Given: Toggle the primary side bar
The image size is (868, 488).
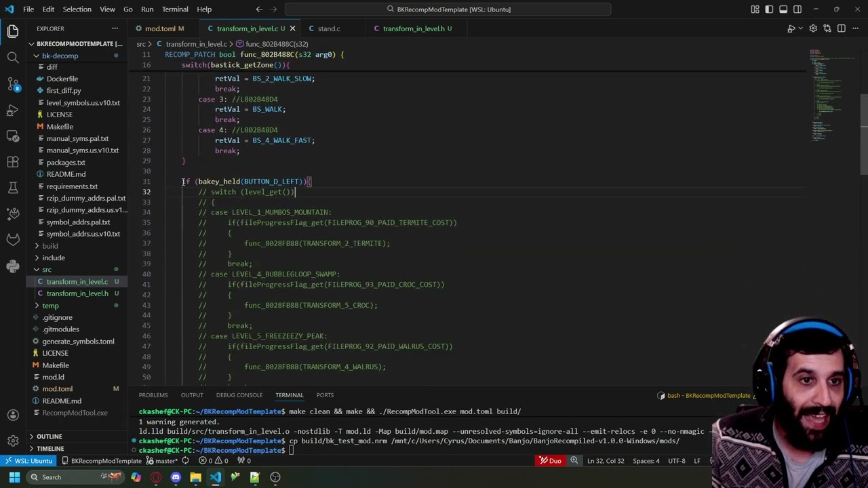Looking at the screenshot, I should [x=769, y=9].
